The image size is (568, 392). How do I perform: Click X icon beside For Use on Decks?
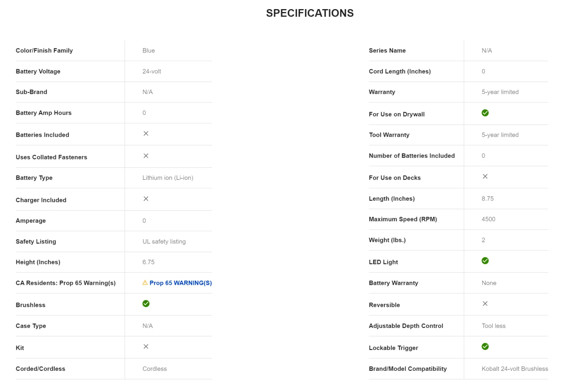485,176
